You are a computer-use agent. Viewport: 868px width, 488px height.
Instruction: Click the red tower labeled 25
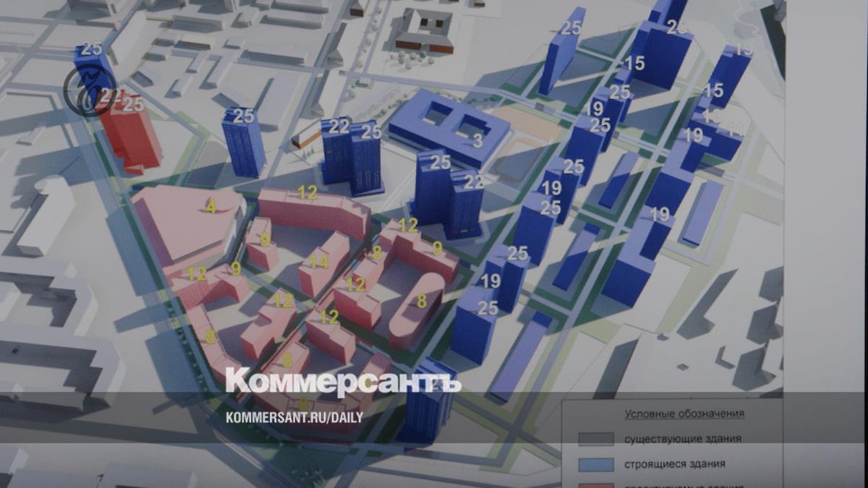tap(130, 134)
